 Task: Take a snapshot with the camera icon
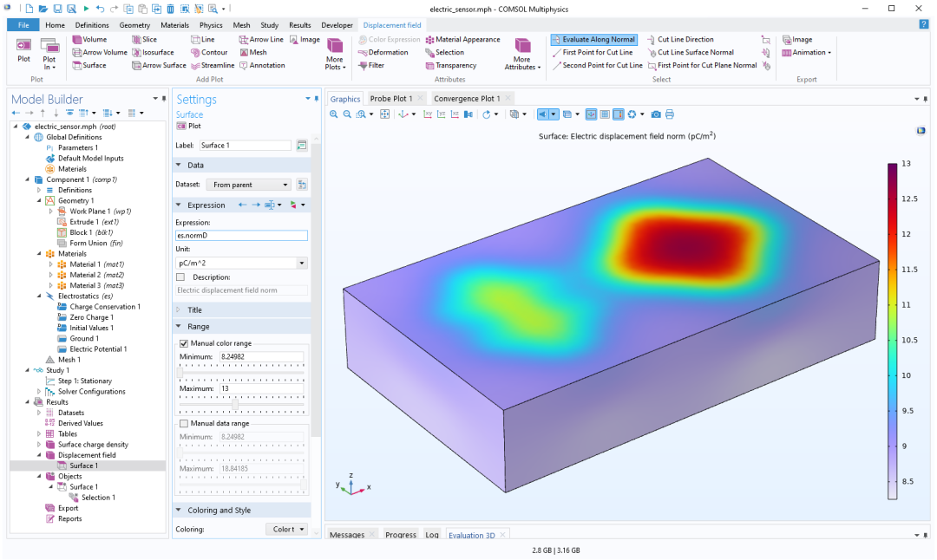pos(656,114)
